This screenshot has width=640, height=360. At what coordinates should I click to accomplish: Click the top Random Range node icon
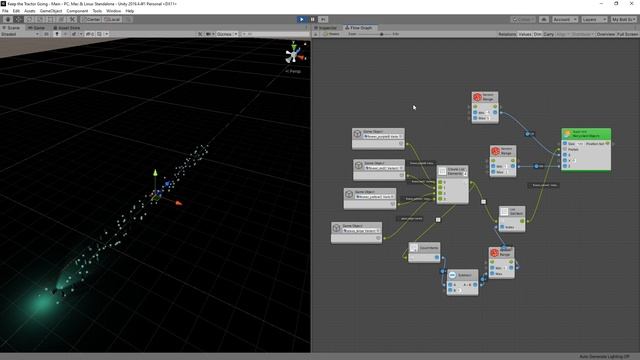tap(477, 97)
